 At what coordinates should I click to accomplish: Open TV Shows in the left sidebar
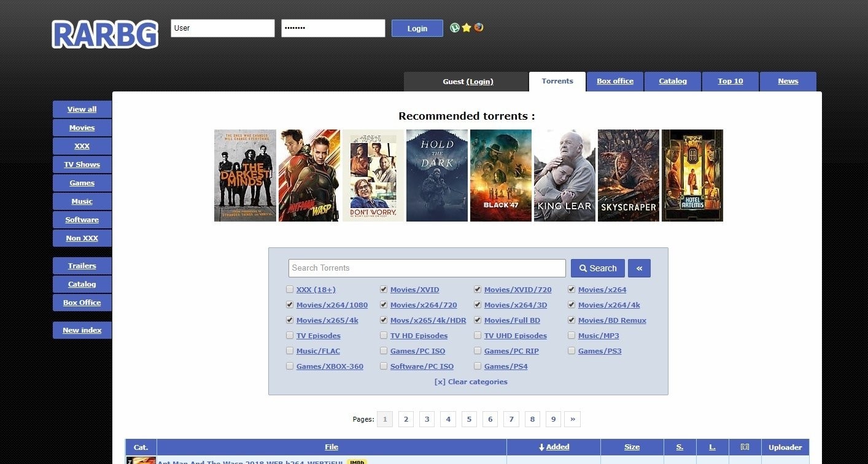point(82,164)
